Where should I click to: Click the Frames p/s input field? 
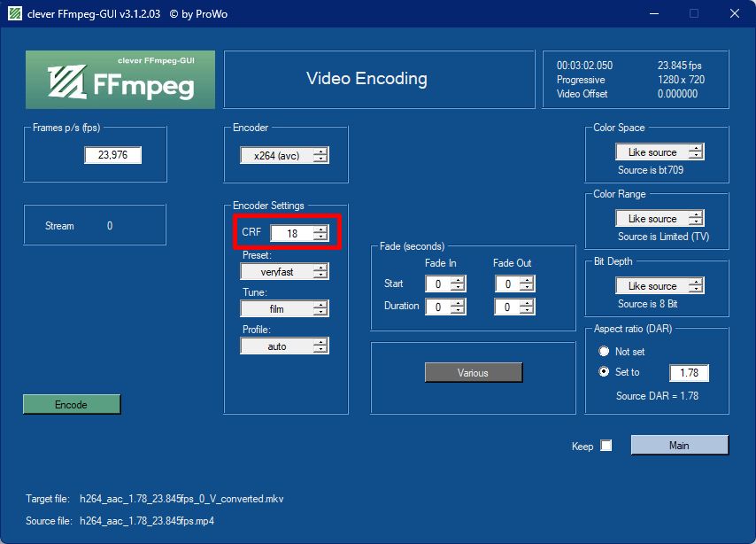pos(112,155)
